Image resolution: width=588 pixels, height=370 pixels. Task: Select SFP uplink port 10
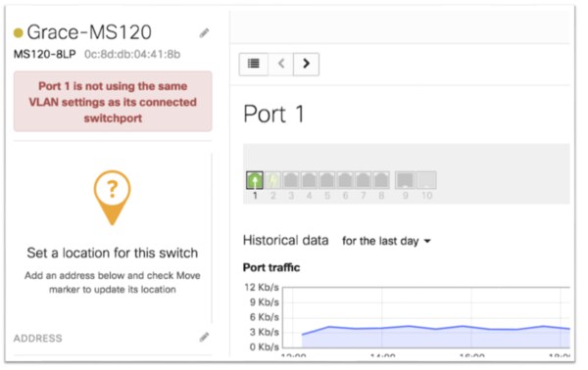tap(426, 180)
